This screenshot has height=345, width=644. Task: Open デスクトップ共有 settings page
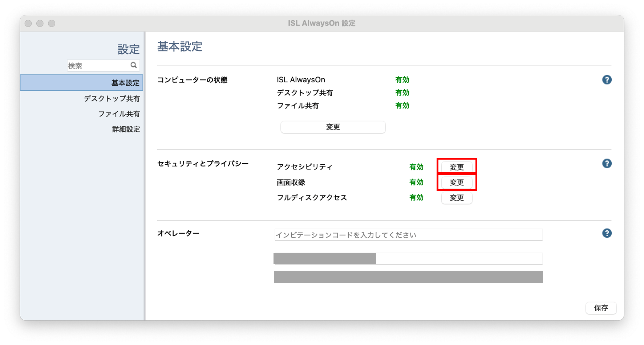(112, 99)
